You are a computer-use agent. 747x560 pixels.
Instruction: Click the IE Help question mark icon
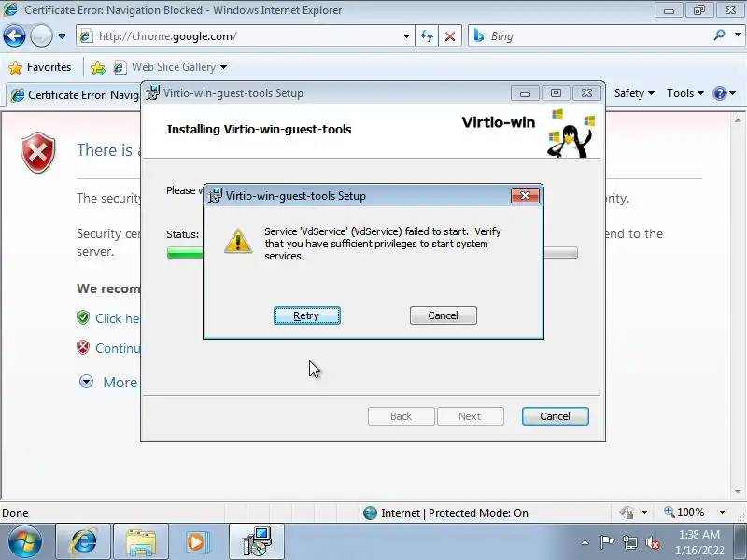(x=719, y=93)
